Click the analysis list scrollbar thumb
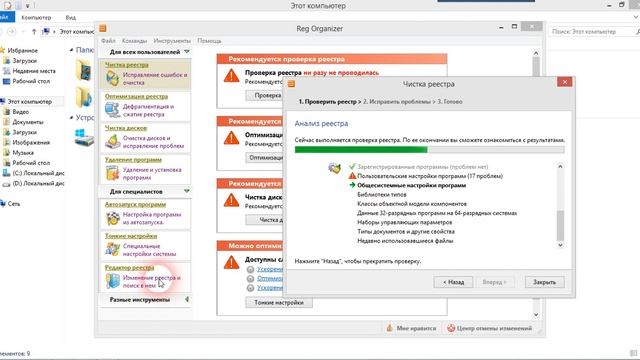Viewport: 640px width, 360px height. (x=560, y=225)
